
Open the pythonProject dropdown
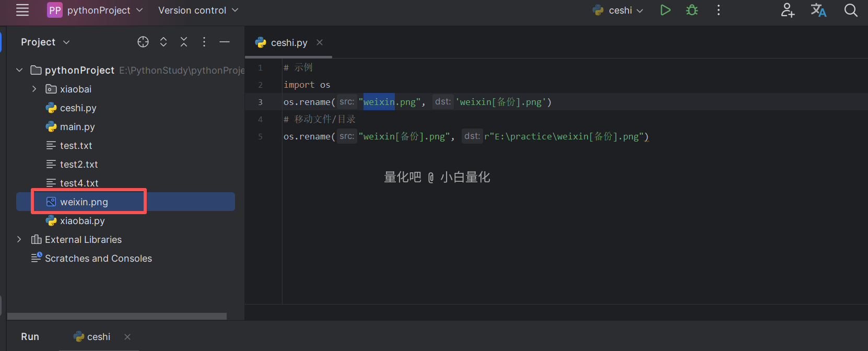point(96,10)
